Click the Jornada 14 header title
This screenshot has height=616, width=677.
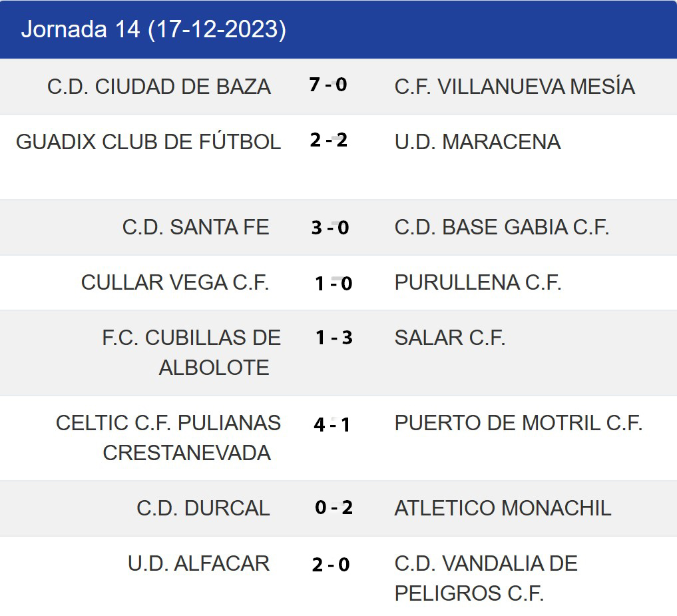pos(154,29)
